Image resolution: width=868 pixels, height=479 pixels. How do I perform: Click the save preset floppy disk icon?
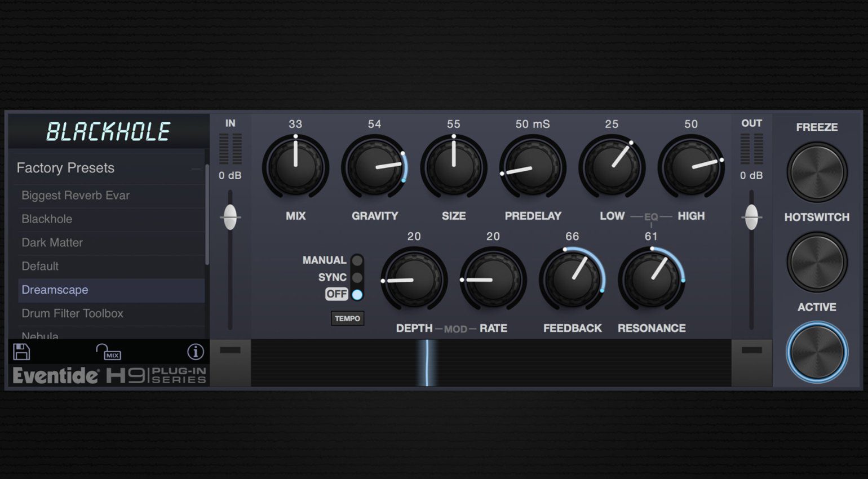(21, 352)
